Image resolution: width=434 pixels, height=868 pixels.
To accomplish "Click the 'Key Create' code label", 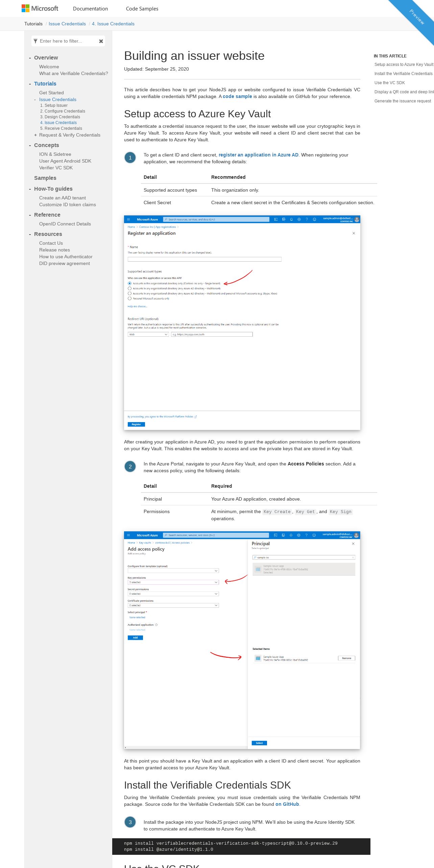I will pyautogui.click(x=277, y=512).
